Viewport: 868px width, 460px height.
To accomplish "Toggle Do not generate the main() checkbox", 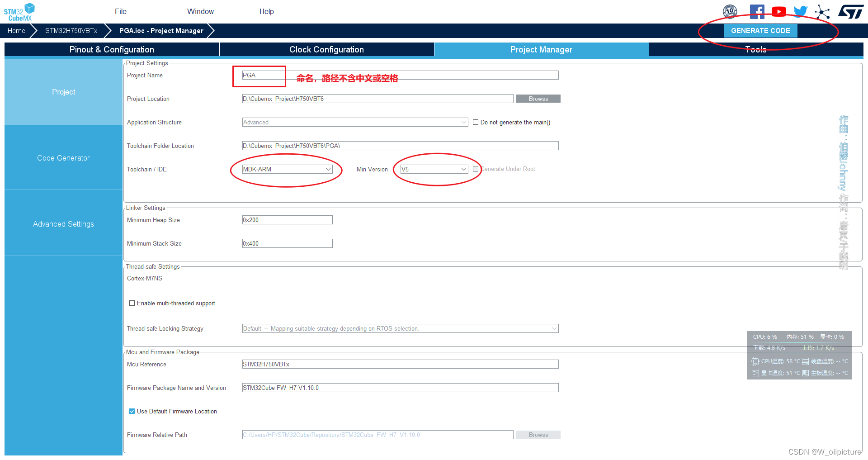I will tap(476, 122).
